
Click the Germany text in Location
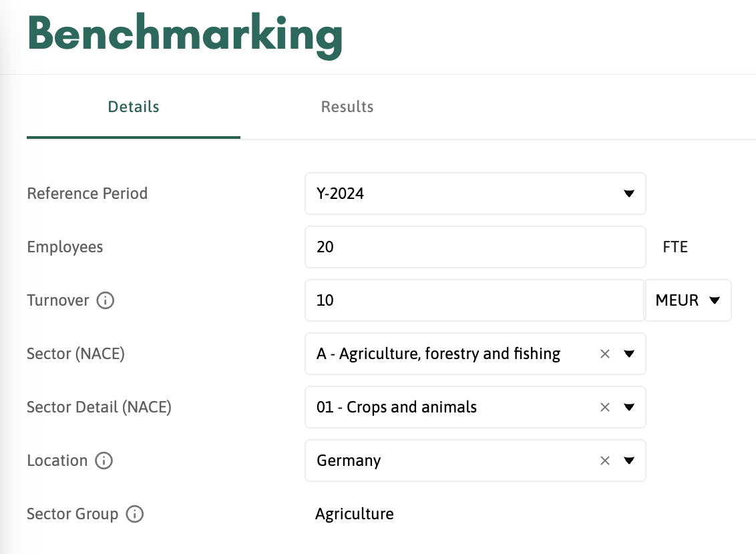349,461
